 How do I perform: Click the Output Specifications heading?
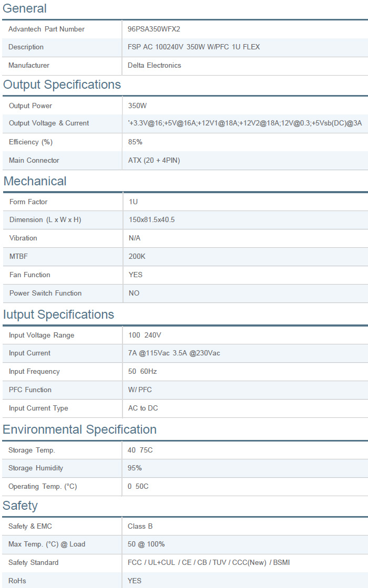pos(62,85)
